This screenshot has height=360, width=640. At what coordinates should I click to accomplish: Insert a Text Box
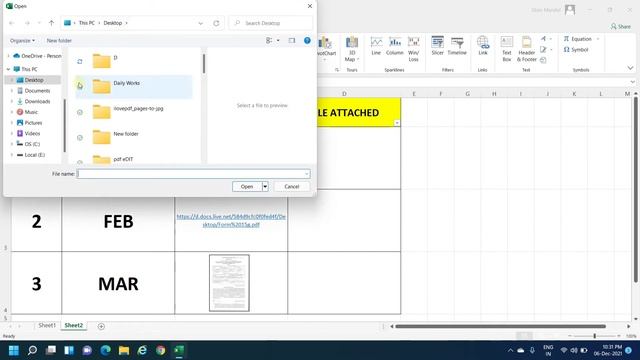[507, 49]
